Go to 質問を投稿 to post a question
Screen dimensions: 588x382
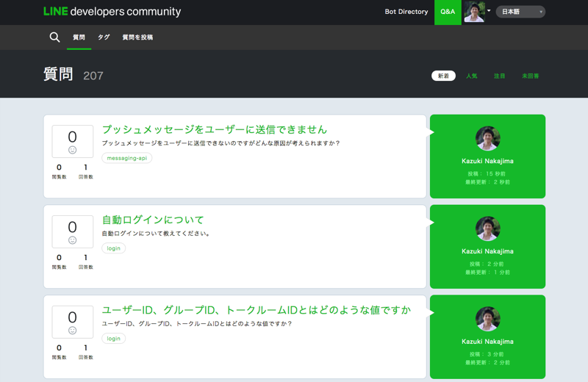[x=137, y=37]
